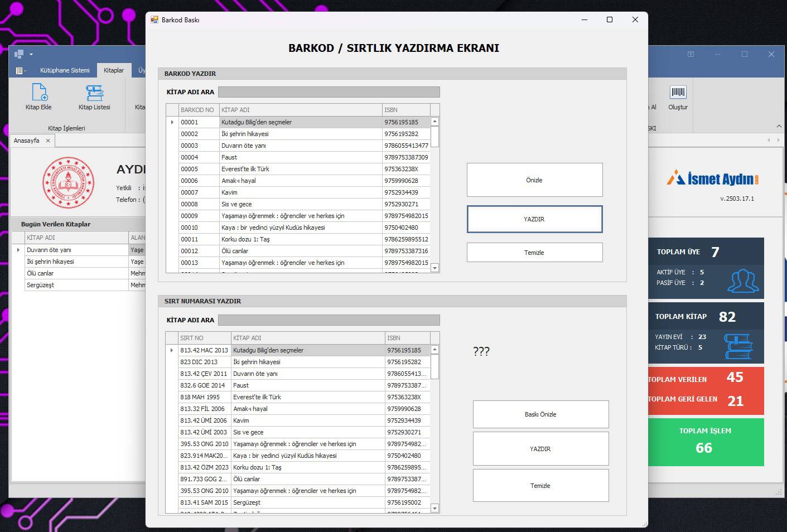Open the Kitap Listesi icon
The image size is (787, 532).
pos(94,93)
